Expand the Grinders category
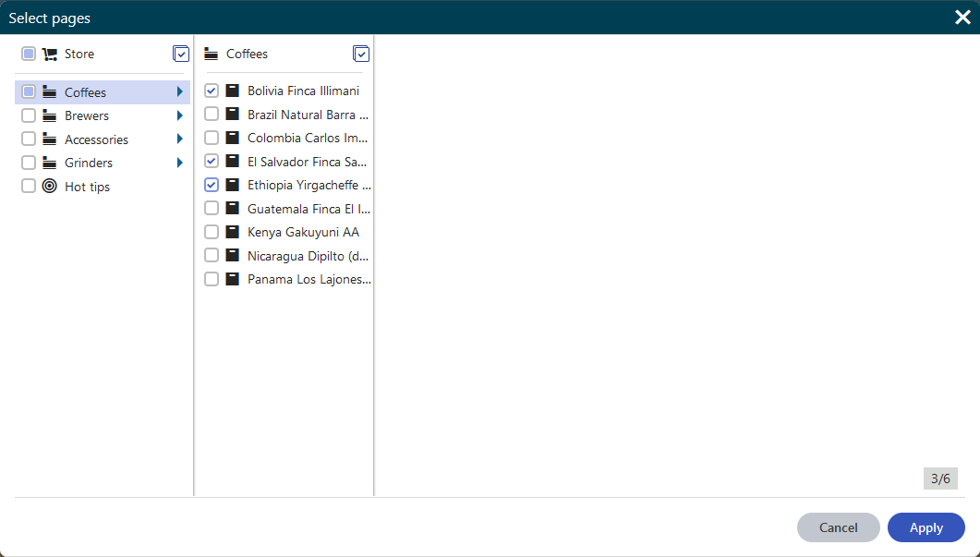The height and width of the screenshot is (557, 980). coord(179,163)
